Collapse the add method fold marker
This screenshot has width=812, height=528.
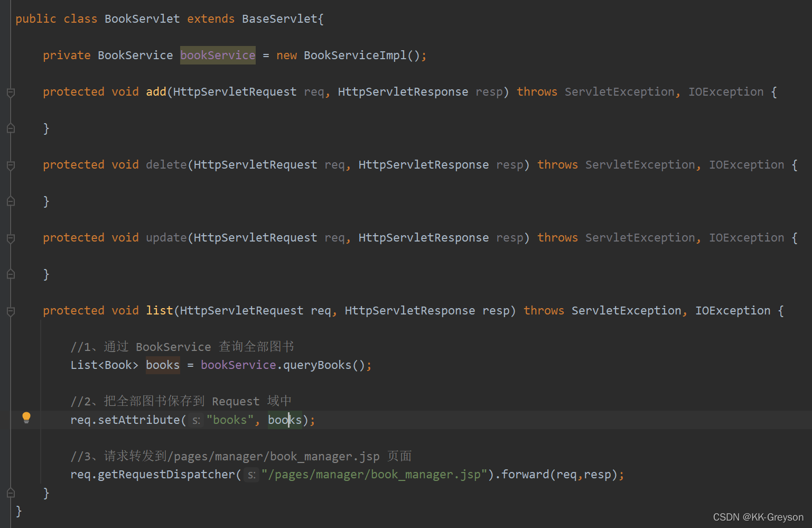coord(11,93)
